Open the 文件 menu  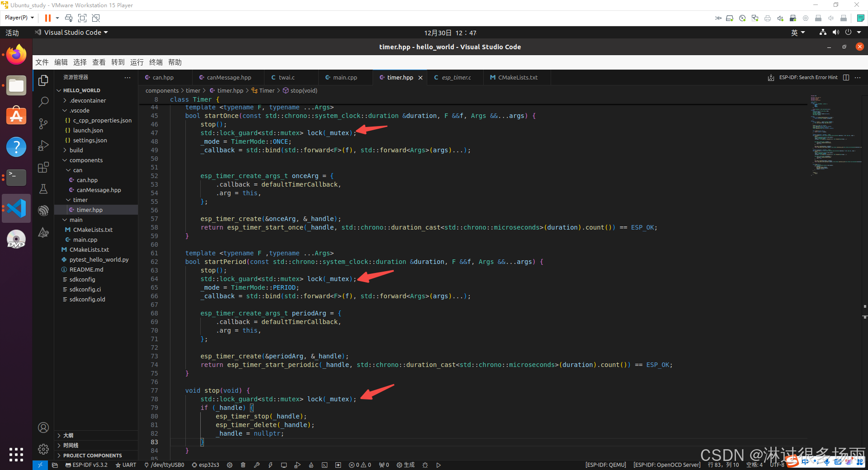[42, 62]
